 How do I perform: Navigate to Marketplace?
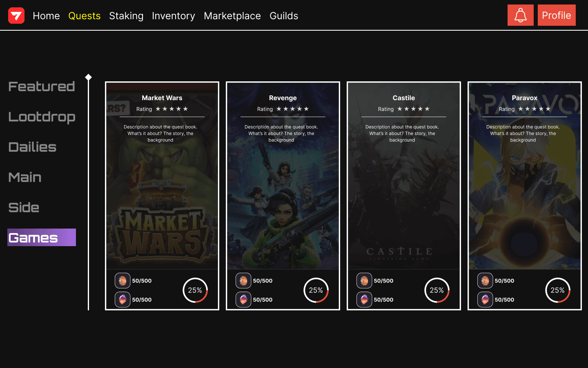tap(232, 16)
